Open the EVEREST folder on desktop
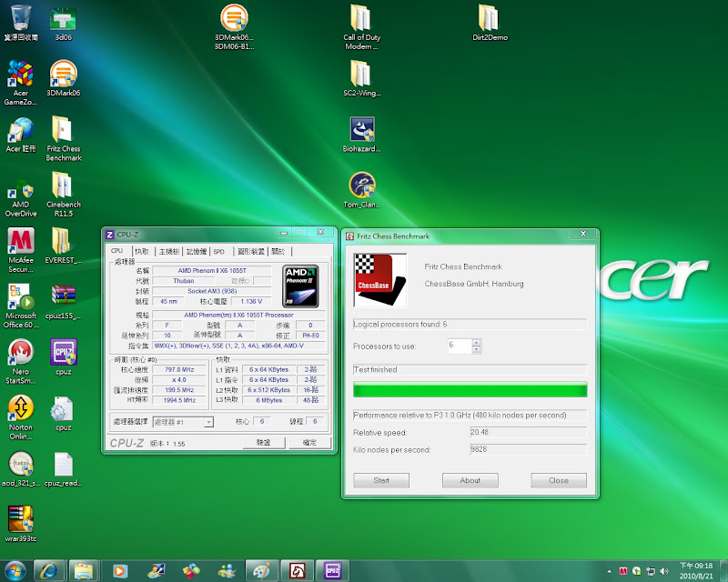The width and height of the screenshot is (728, 582). [64, 245]
